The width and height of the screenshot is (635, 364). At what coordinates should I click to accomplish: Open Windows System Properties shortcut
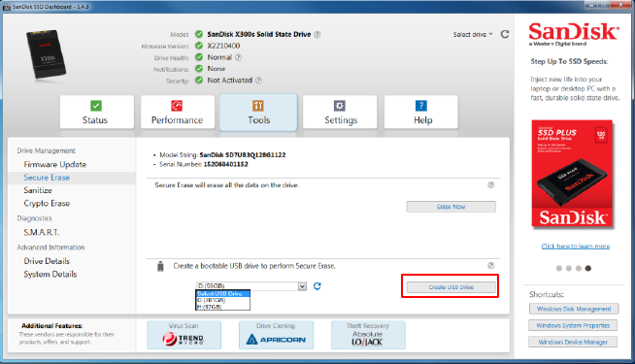pos(573,325)
